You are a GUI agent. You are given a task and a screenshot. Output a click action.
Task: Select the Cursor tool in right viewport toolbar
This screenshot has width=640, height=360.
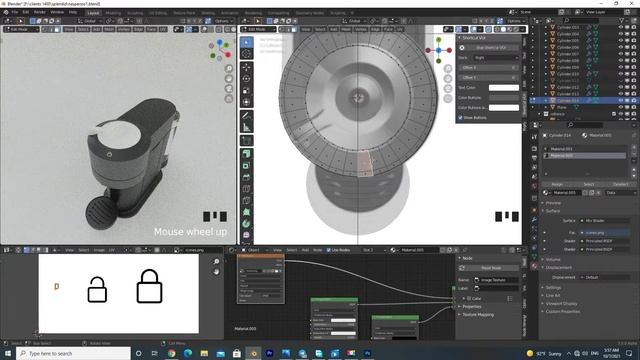[247, 54]
